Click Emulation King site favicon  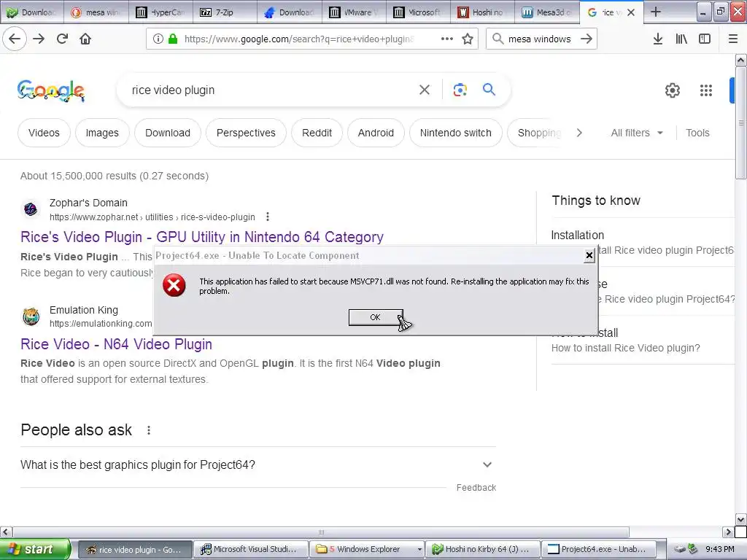click(31, 316)
